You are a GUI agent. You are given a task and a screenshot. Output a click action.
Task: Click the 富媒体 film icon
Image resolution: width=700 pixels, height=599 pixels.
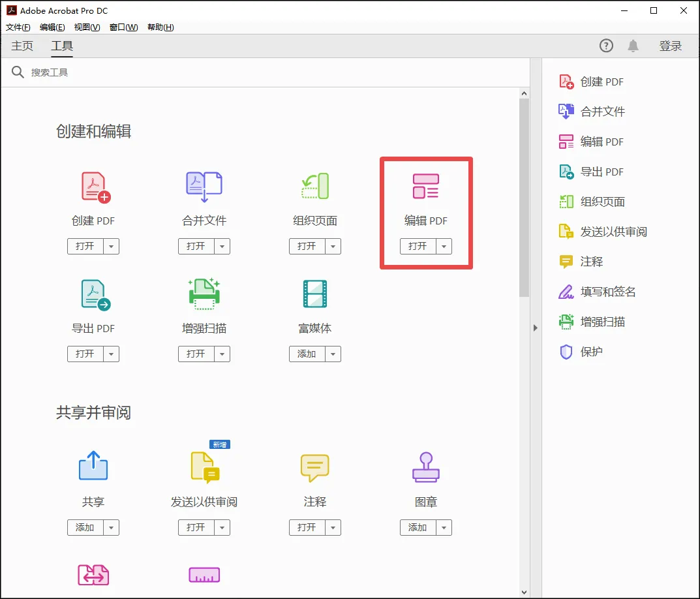(315, 294)
